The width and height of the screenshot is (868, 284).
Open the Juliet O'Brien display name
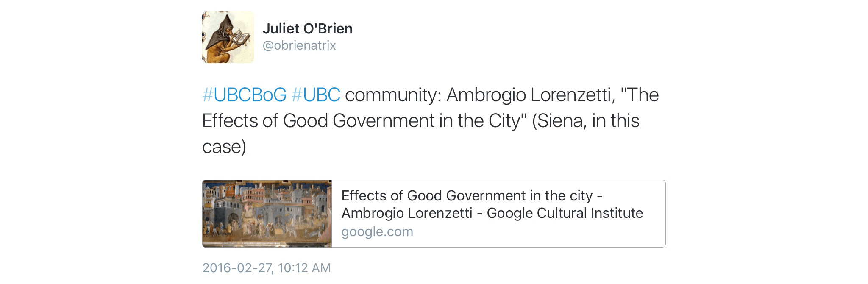307,28
